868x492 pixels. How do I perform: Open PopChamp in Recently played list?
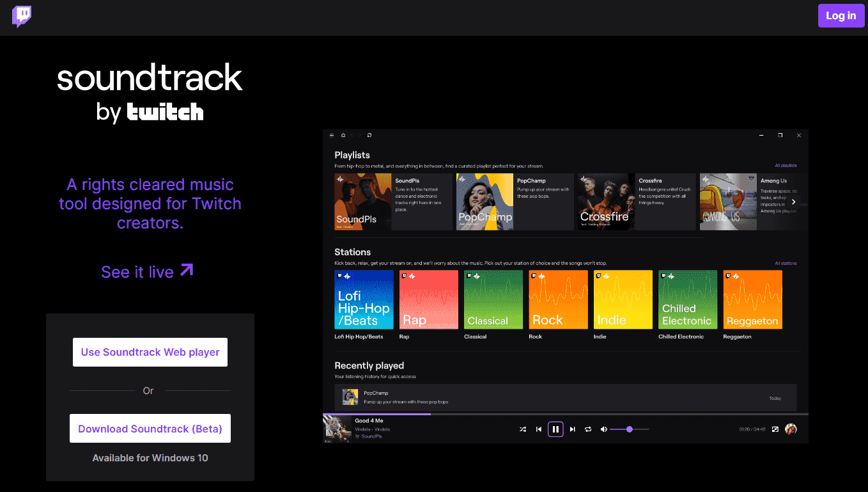[566, 397]
